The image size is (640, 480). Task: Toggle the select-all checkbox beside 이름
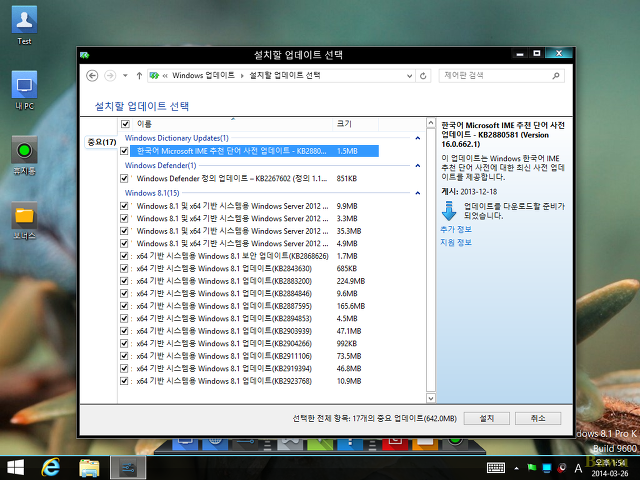coord(125,124)
